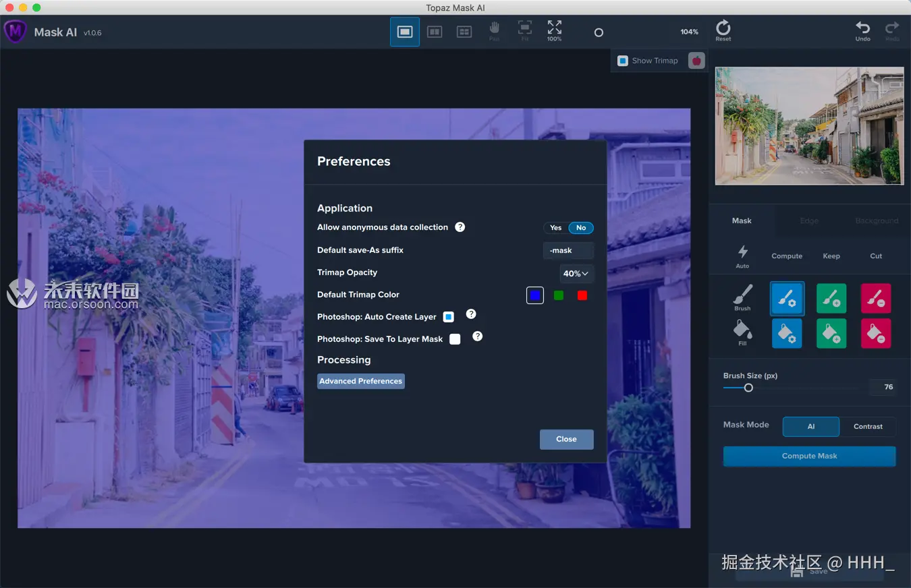Toggle the Show Trimap checkbox

click(x=623, y=61)
